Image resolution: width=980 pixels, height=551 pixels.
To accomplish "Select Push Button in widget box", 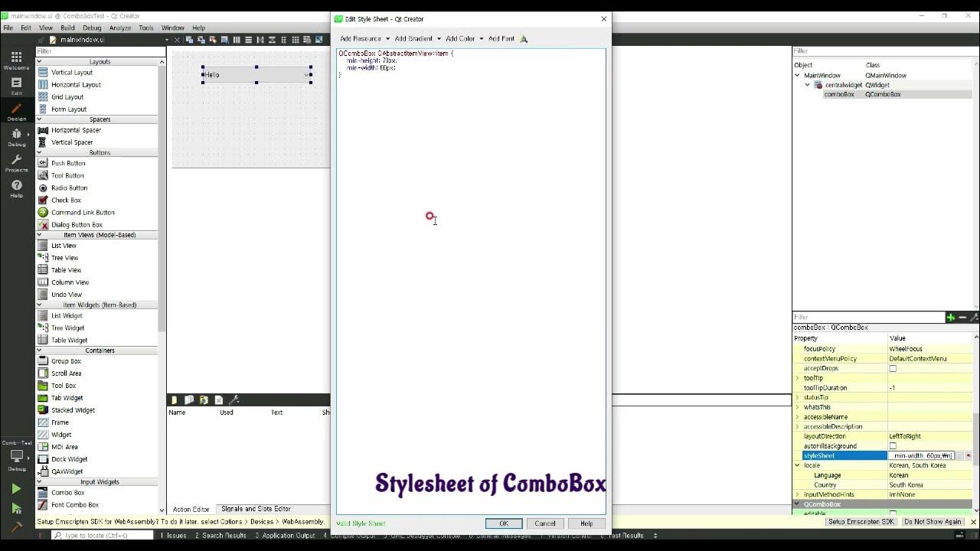I will [x=68, y=163].
